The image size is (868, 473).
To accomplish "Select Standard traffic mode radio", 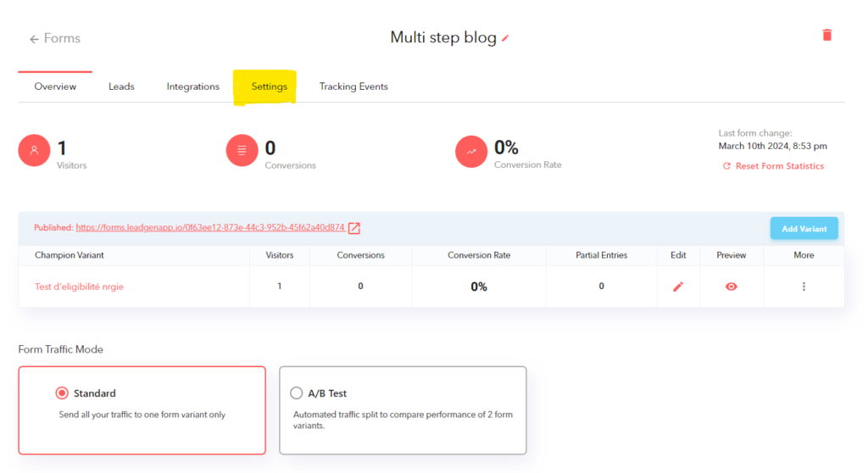I will [62, 393].
